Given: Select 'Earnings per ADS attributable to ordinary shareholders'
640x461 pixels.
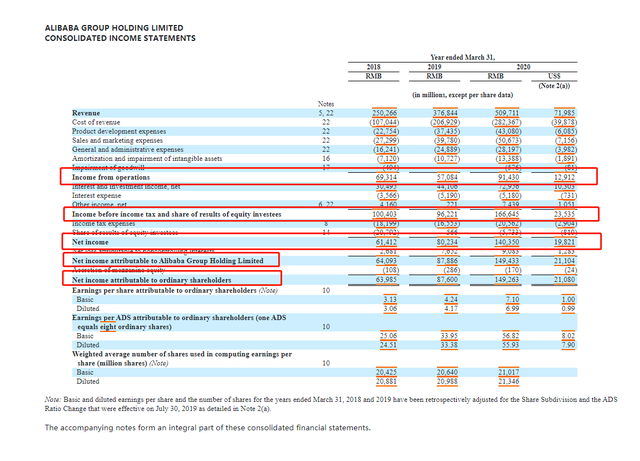Looking at the screenshot, I should pyautogui.click(x=179, y=322).
